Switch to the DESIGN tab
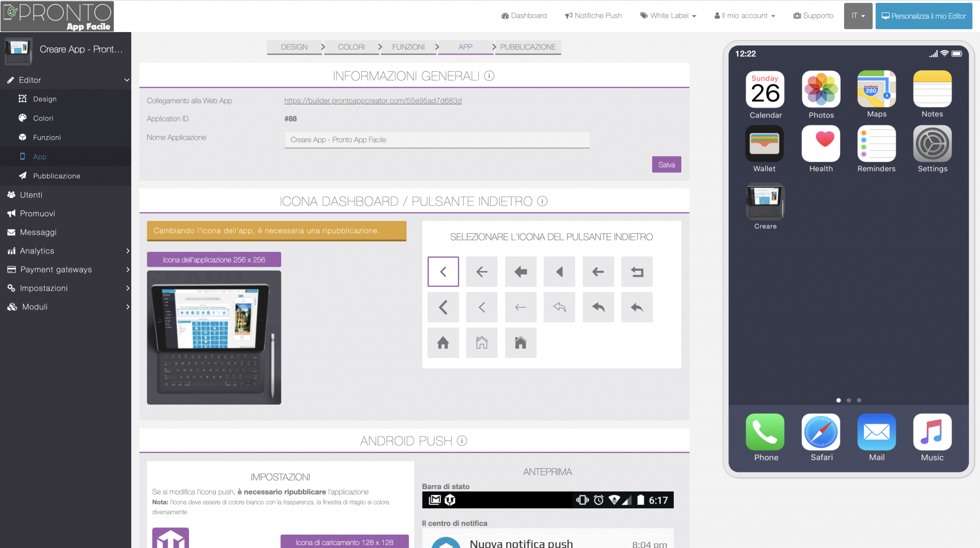Viewport: 980px width, 548px height. pyautogui.click(x=294, y=47)
